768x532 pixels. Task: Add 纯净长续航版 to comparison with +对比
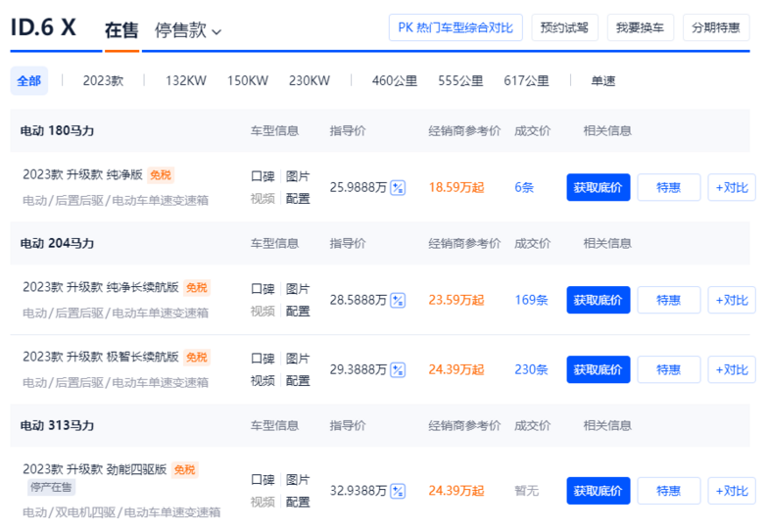click(x=732, y=300)
